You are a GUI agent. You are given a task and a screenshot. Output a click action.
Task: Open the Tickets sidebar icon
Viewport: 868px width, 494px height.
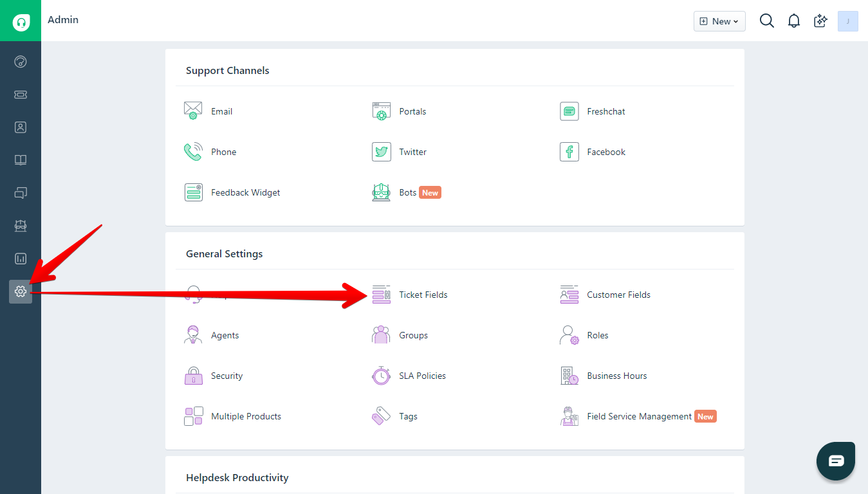coord(21,95)
